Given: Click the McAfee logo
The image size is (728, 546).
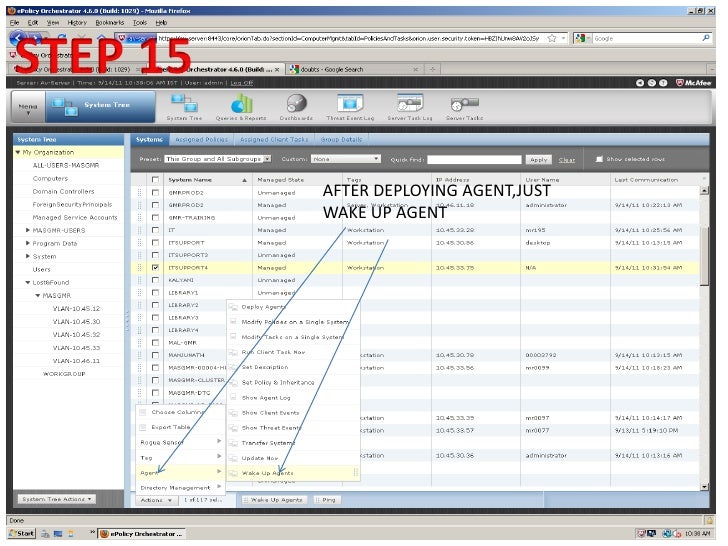Looking at the screenshot, I should [x=694, y=83].
